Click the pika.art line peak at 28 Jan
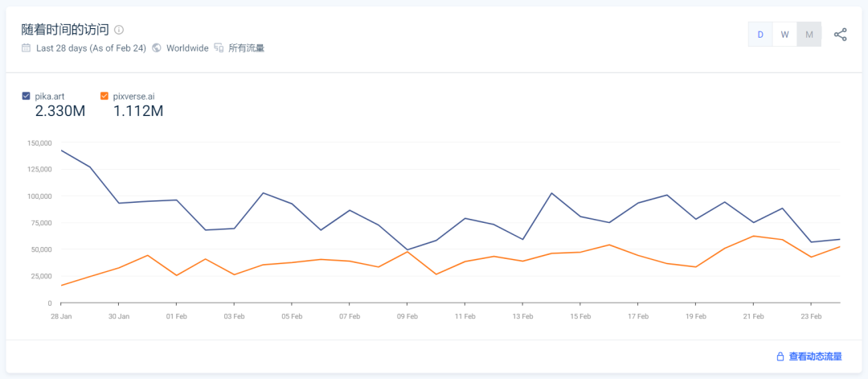Image resolution: width=868 pixels, height=379 pixels. coord(61,150)
